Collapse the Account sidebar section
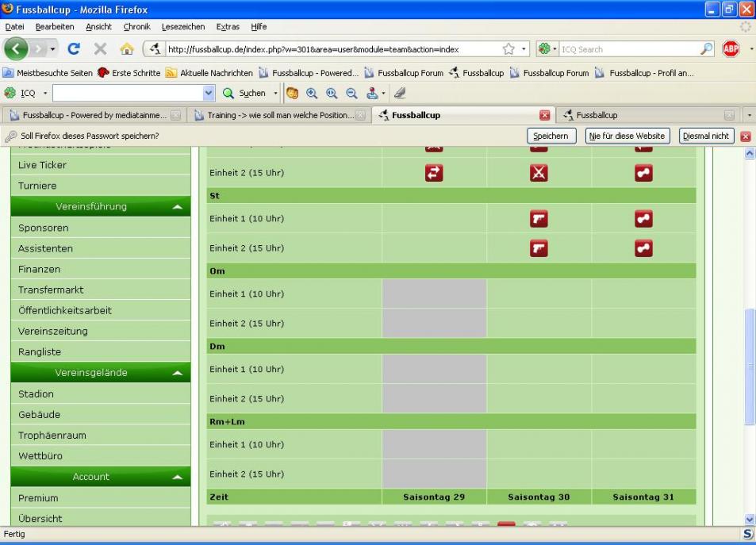 178,477
